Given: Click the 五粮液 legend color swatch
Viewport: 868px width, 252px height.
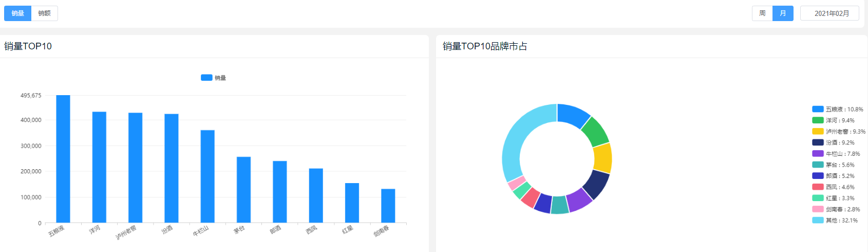Looking at the screenshot, I should point(818,109).
